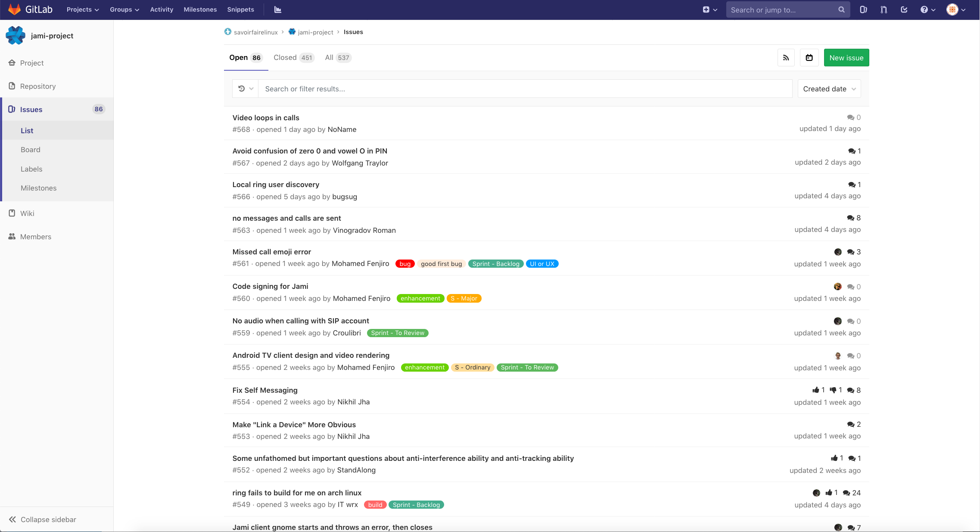Click the UI or UX label
This screenshot has height=532, width=980.
tap(542, 264)
